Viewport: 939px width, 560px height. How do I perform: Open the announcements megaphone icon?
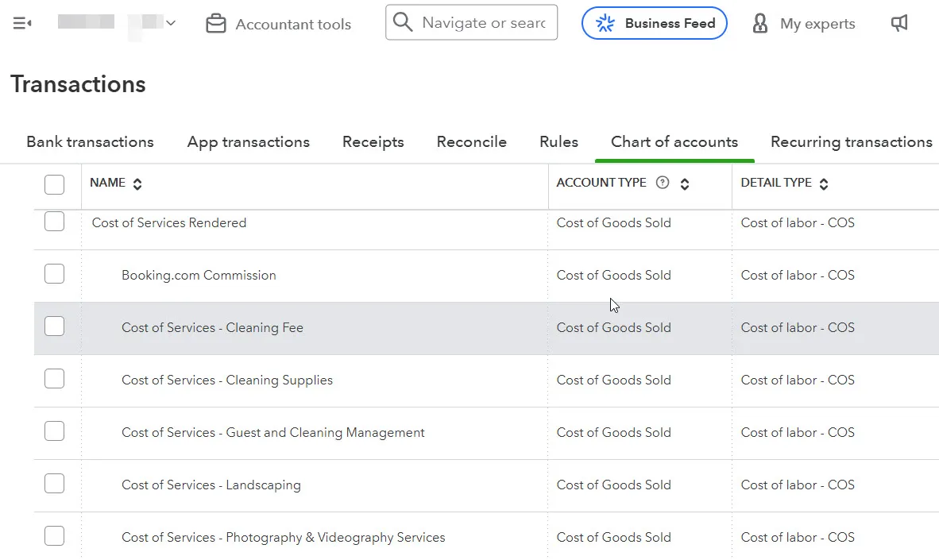click(899, 24)
